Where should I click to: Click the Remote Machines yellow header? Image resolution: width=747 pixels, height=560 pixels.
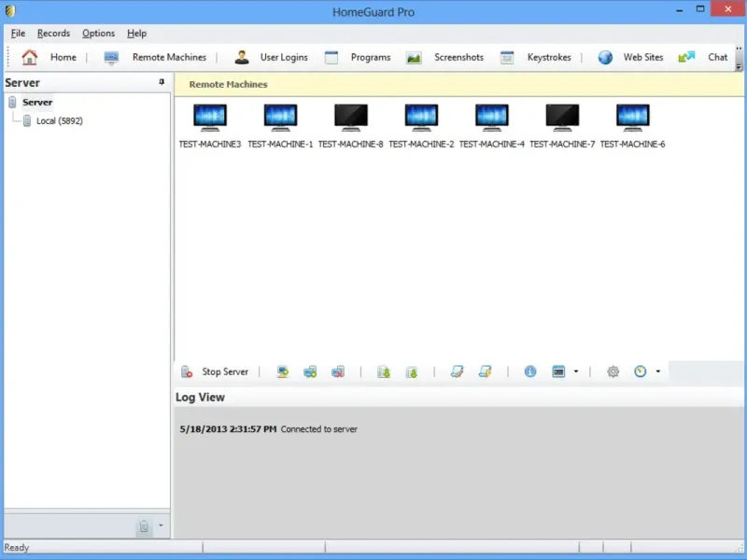pos(458,85)
